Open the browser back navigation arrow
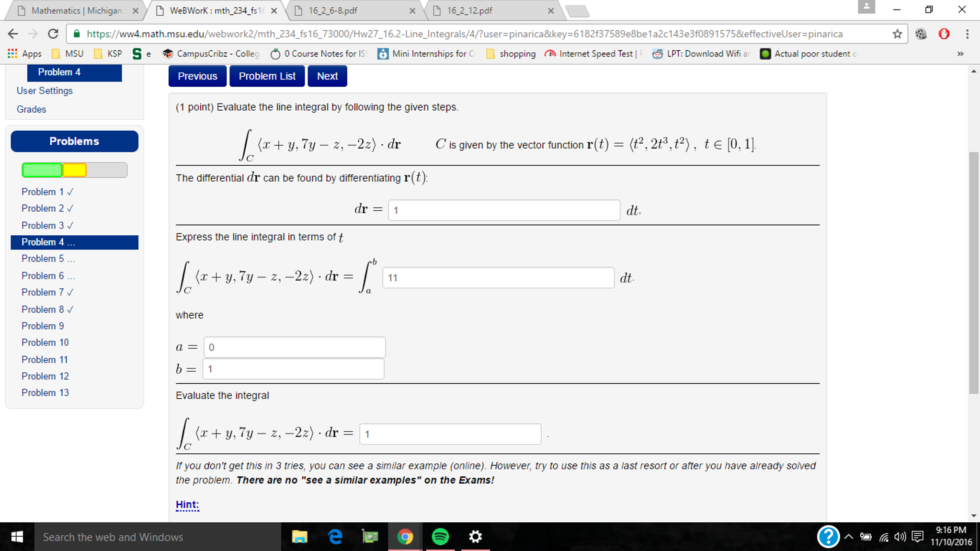The height and width of the screenshot is (551, 980). pos(12,34)
